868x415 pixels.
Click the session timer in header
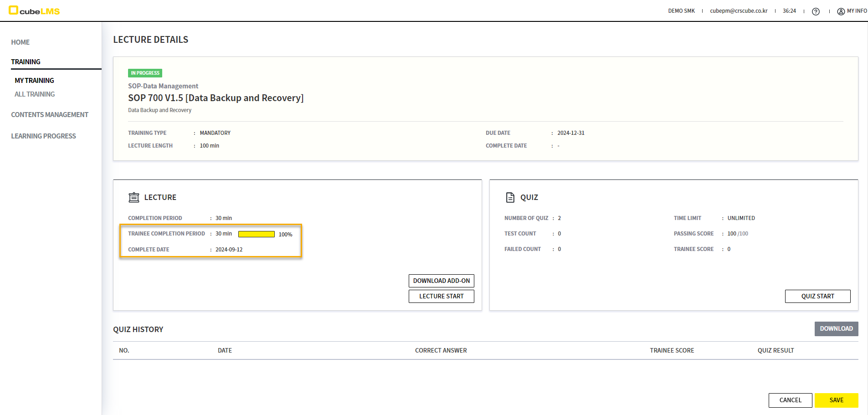point(789,11)
